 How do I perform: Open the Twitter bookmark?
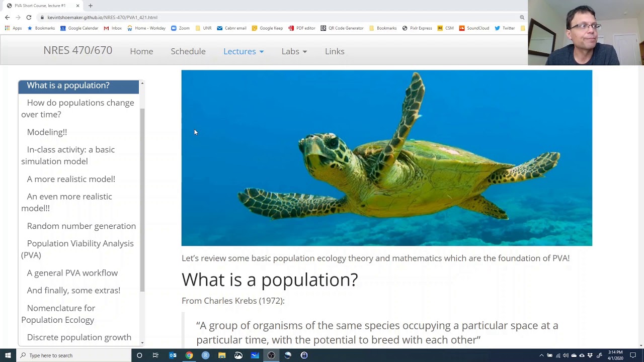point(505,28)
